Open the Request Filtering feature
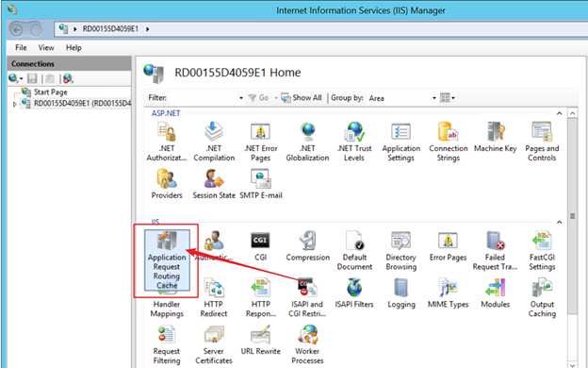The width and height of the screenshot is (588, 368). tap(167, 344)
